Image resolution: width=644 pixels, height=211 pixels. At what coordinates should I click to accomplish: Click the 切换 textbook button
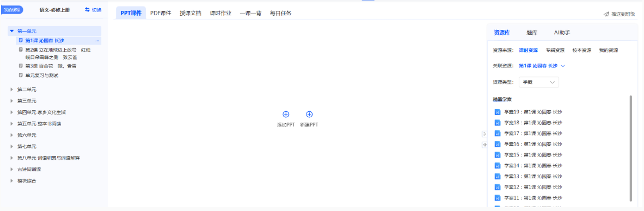93,10
